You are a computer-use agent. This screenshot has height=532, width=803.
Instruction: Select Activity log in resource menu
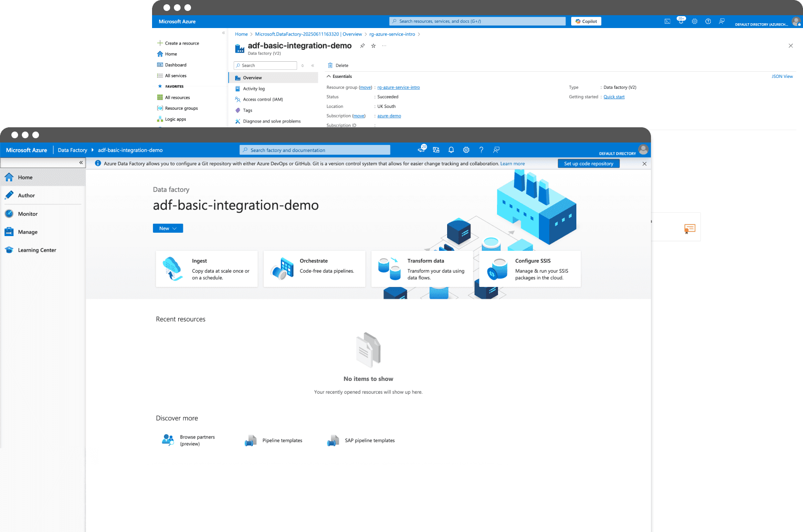click(254, 89)
